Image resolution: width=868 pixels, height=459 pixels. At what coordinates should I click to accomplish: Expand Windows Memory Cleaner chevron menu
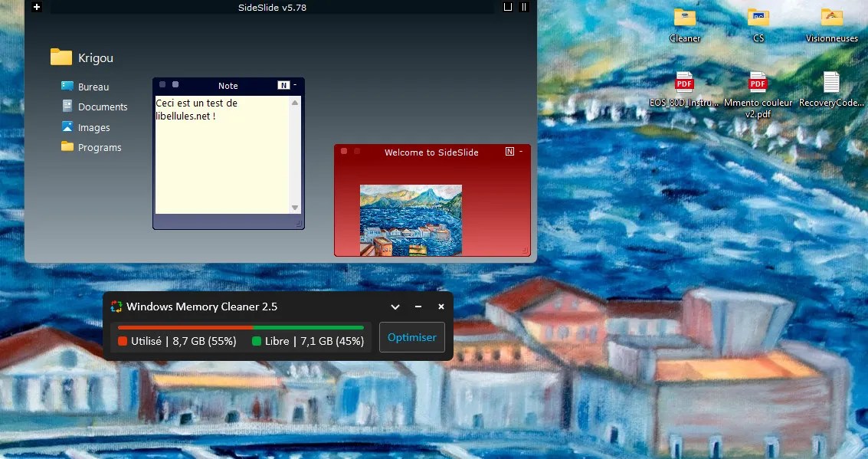395,307
